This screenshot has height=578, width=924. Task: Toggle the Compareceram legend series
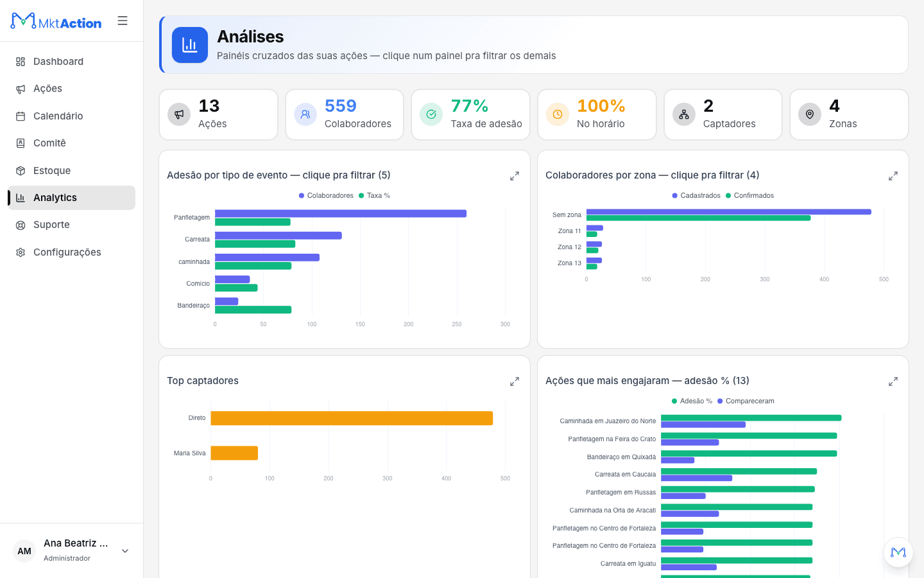[x=746, y=401]
